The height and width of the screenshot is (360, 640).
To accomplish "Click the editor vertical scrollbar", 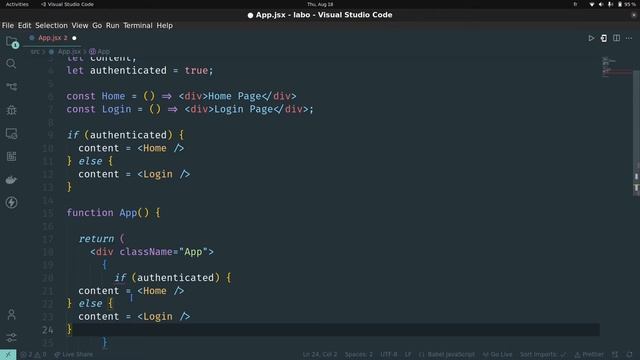I will tap(636, 133).
